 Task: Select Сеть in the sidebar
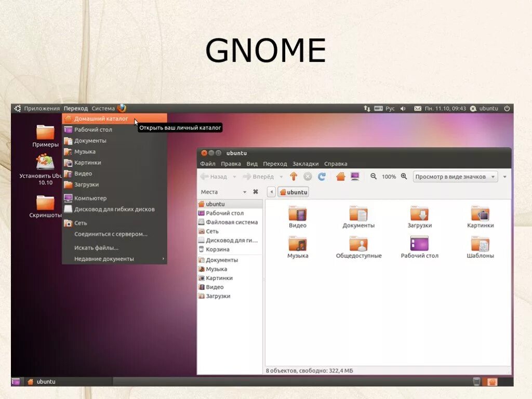[230, 231]
